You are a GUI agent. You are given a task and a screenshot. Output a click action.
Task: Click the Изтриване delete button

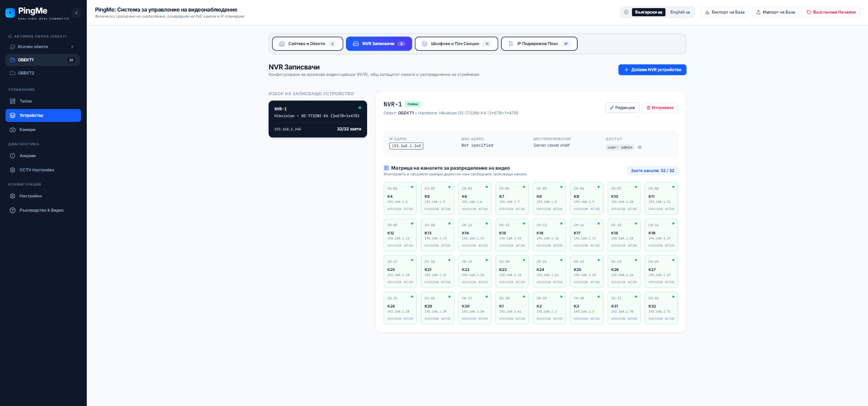point(660,107)
